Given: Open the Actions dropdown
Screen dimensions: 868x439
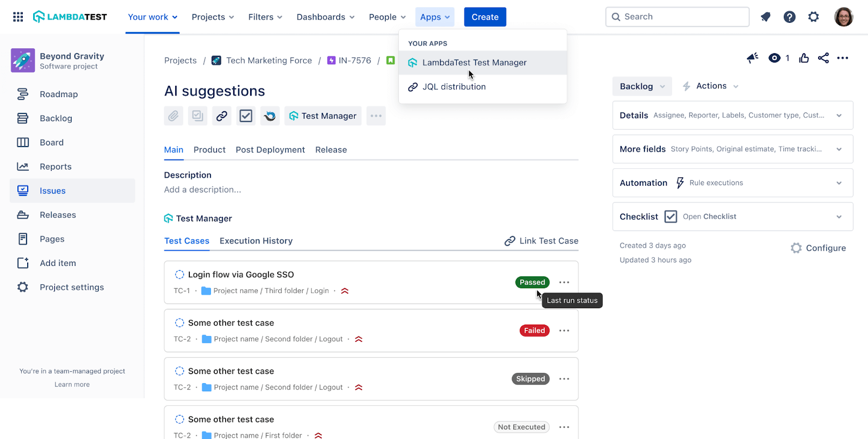Looking at the screenshot, I should (710, 86).
